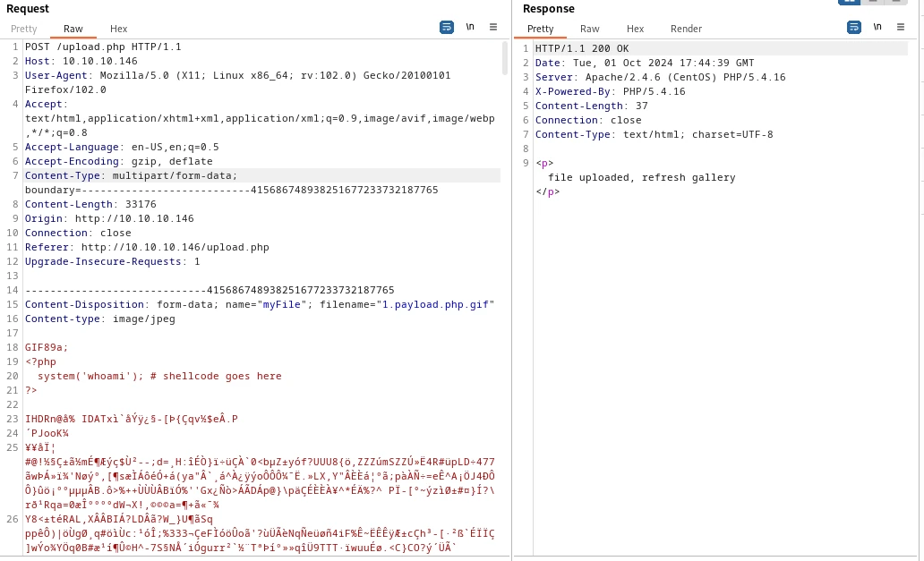
Task: Click the Response panel title
Action: [549, 9]
